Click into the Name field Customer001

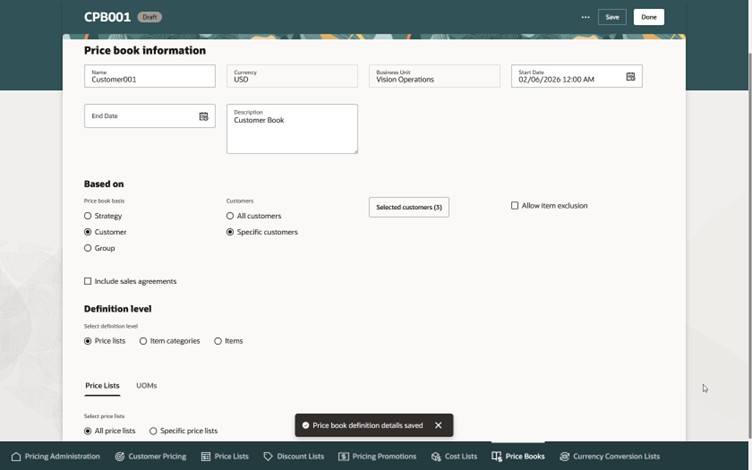click(x=150, y=76)
